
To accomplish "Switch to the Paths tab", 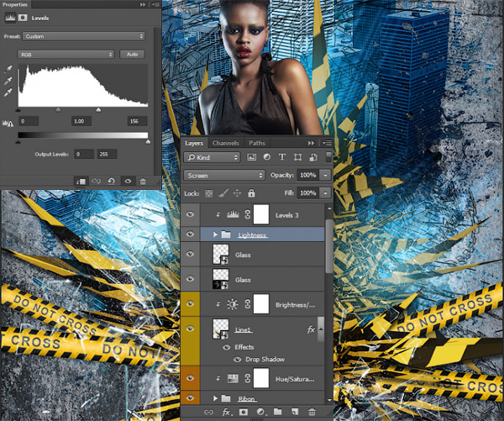I will 257,143.
